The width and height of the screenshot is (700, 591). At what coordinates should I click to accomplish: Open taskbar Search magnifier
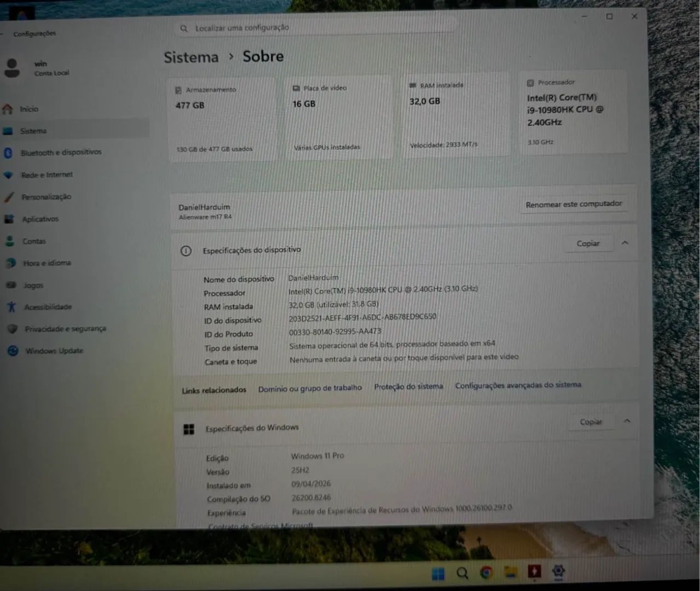(462, 573)
